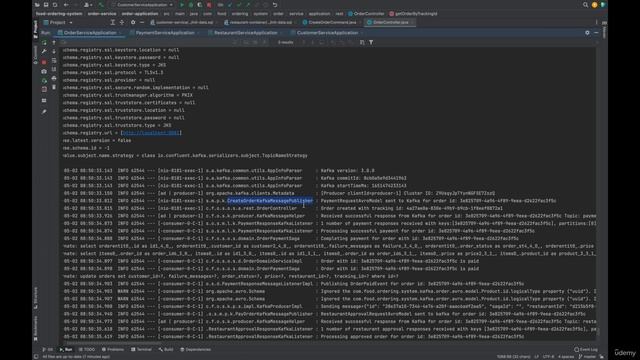640x360 pixels.
Task: Open the Structure side panel tab
Action: (36, 298)
